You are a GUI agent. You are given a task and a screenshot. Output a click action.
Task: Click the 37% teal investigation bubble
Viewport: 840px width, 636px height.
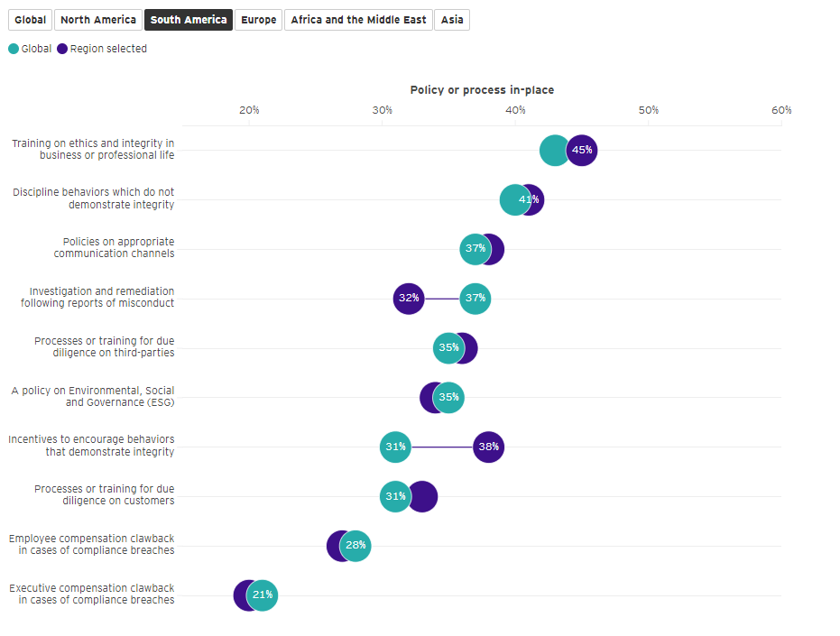pyautogui.click(x=475, y=298)
